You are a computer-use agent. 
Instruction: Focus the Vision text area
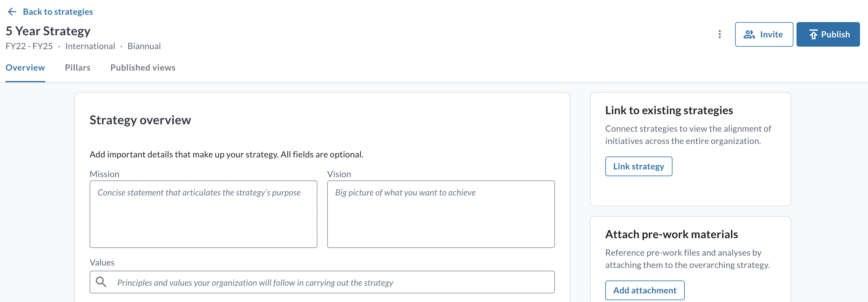point(441,214)
